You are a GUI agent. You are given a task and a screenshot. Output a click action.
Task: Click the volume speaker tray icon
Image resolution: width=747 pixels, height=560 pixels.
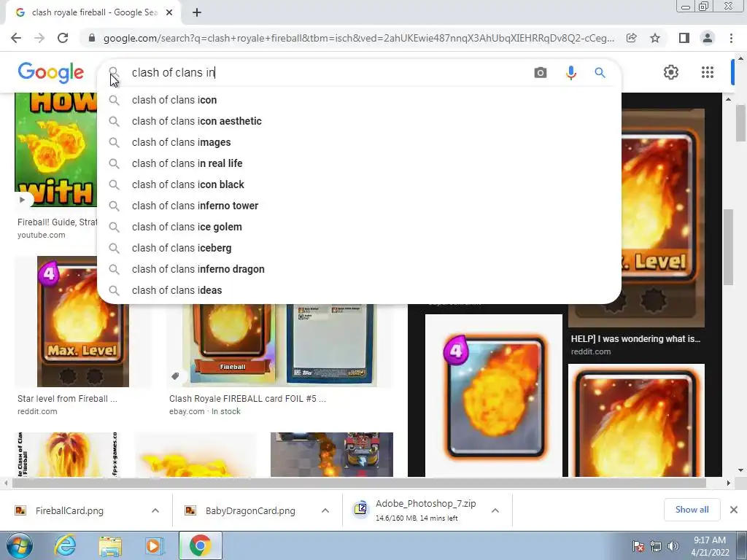pyautogui.click(x=673, y=546)
